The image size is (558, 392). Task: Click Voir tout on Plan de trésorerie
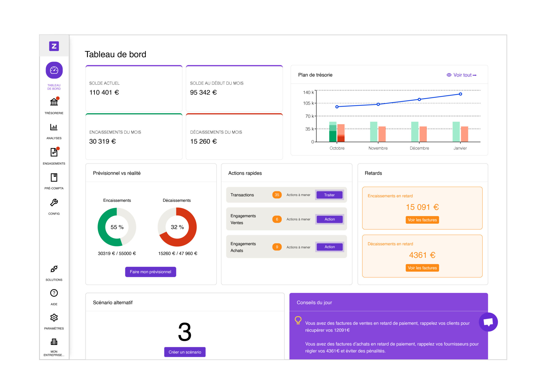461,75
